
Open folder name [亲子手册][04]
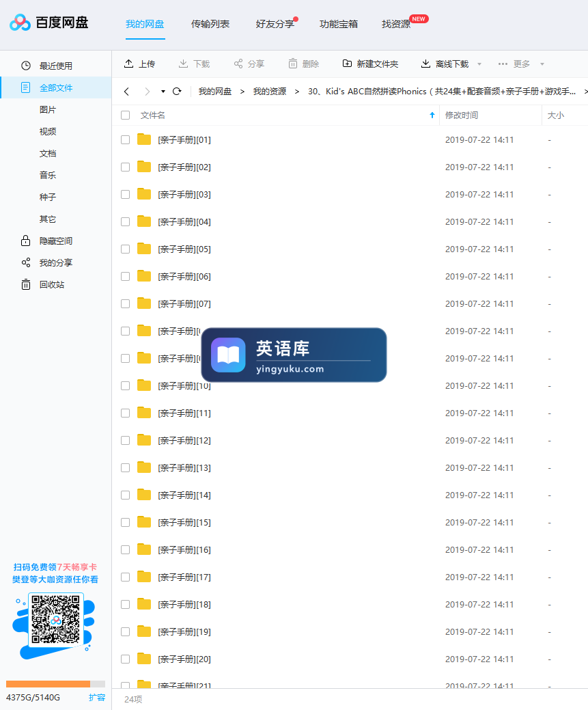click(184, 222)
